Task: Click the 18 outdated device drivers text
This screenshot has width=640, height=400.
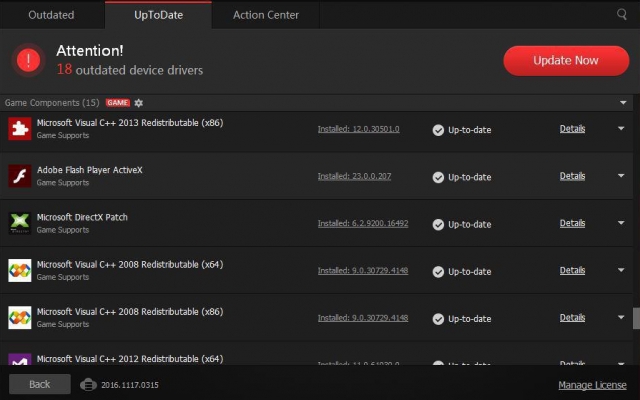Action: click(x=129, y=70)
